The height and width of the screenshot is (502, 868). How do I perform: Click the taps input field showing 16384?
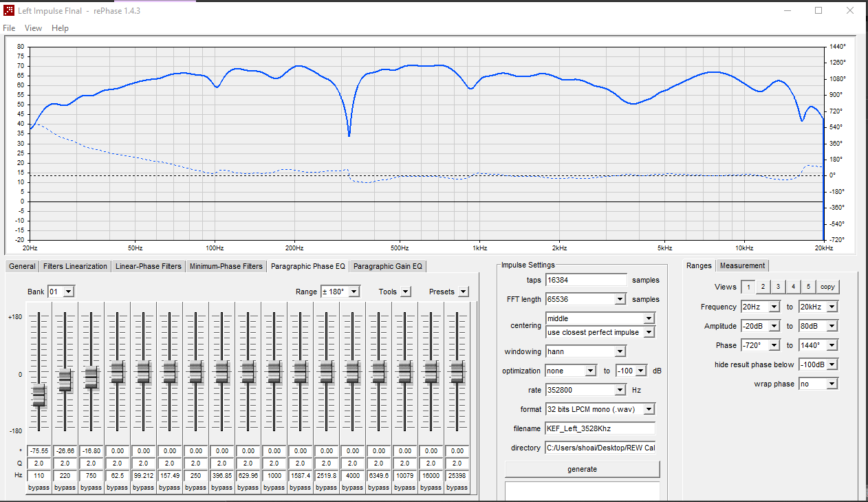point(586,280)
